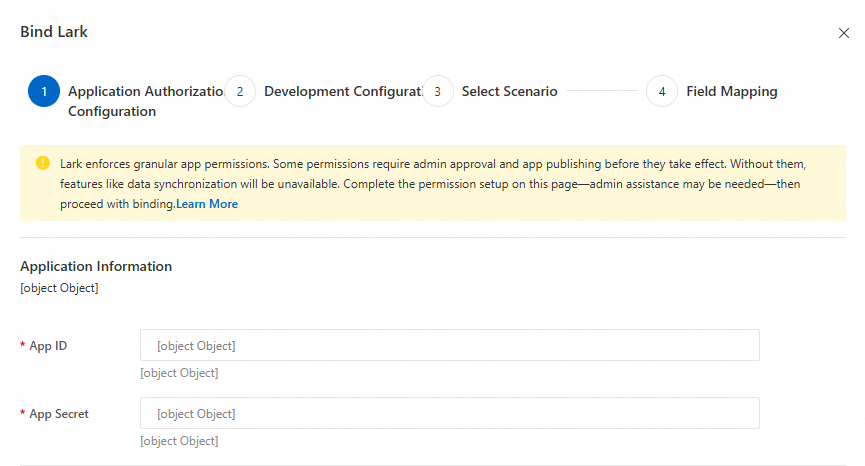
Task: Click the Application Information heading
Action: click(x=96, y=266)
